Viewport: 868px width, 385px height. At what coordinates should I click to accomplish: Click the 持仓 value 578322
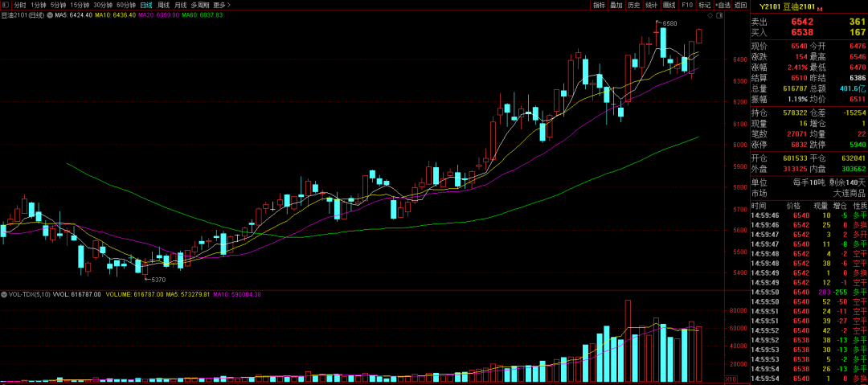point(796,113)
